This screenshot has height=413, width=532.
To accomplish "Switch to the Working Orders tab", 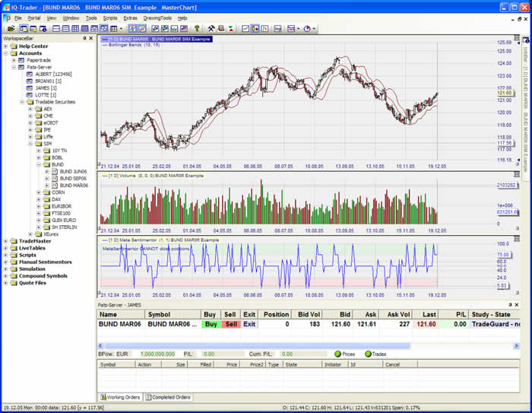I will pos(120,397).
